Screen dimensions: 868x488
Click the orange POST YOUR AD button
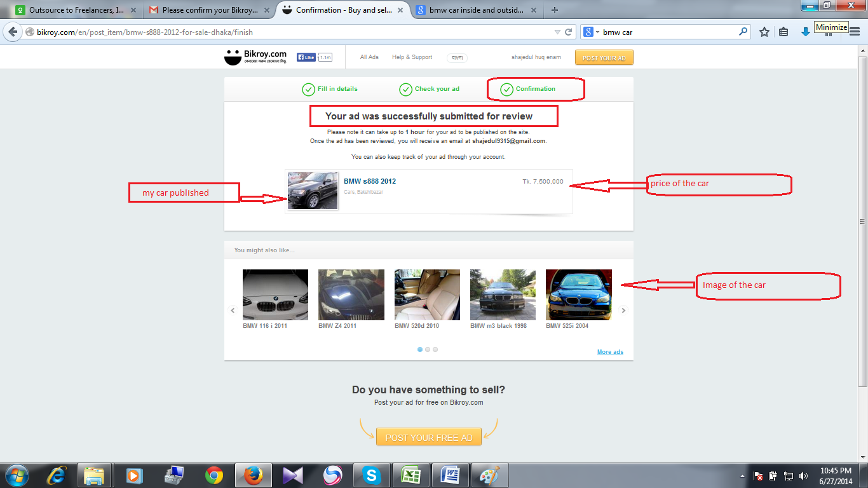(604, 58)
